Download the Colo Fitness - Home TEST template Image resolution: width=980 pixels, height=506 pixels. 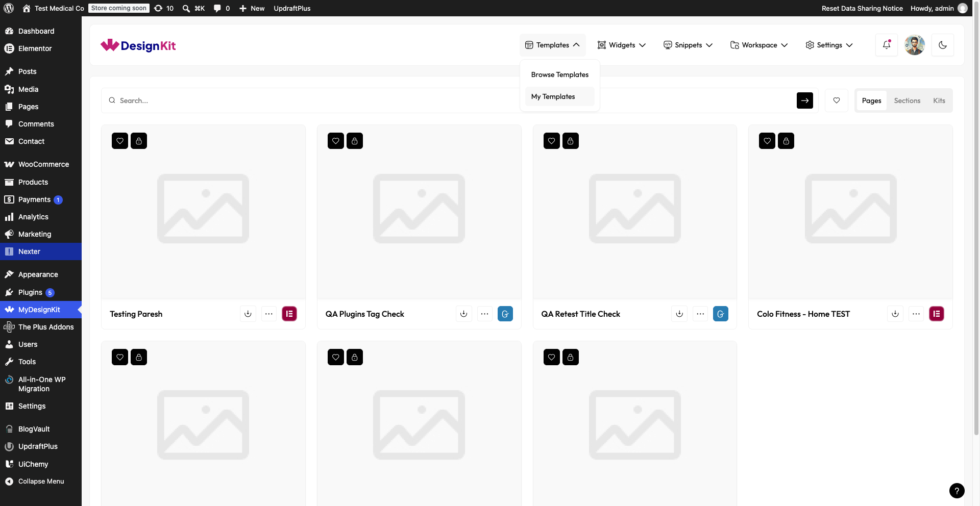coord(895,314)
